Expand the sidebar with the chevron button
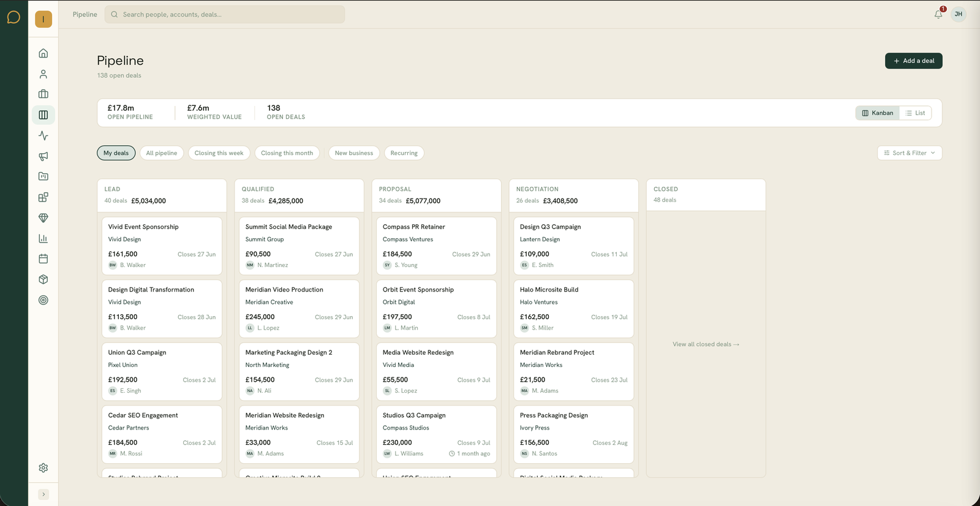This screenshot has height=506, width=980. click(x=43, y=494)
